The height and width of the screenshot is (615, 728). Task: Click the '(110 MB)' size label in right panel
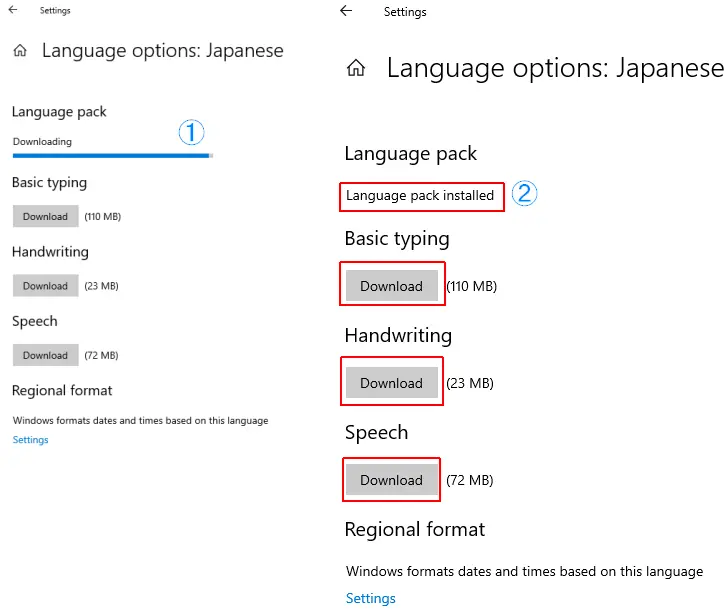coord(472,286)
